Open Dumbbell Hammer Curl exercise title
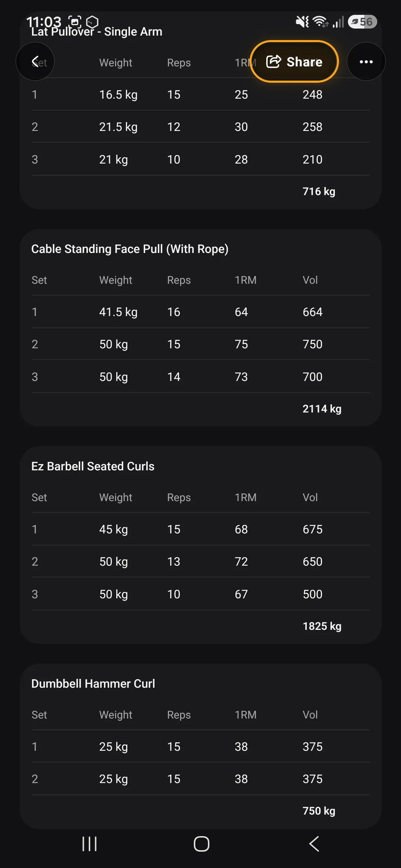The height and width of the screenshot is (868, 401). pyautogui.click(x=93, y=684)
